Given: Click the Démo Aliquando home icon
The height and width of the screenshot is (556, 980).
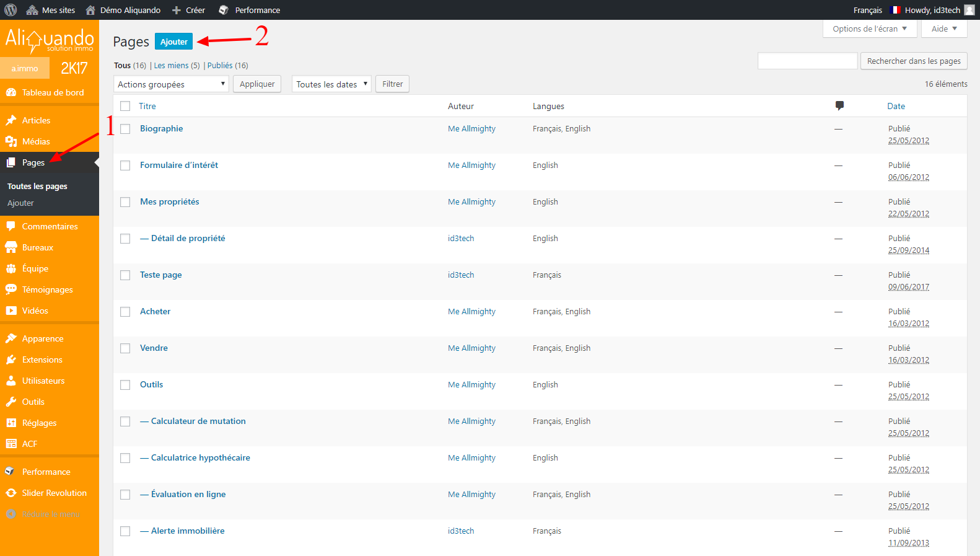Looking at the screenshot, I should tap(90, 10).
